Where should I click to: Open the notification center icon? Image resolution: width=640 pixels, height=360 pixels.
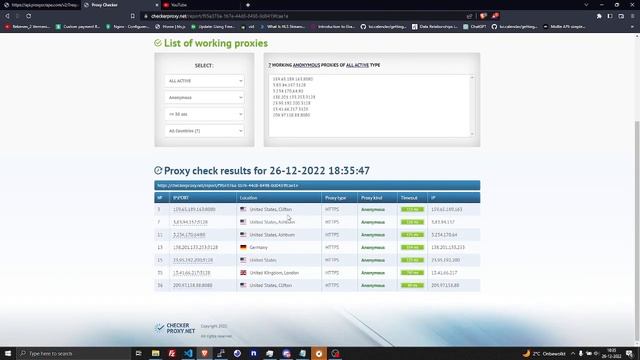coord(630,353)
